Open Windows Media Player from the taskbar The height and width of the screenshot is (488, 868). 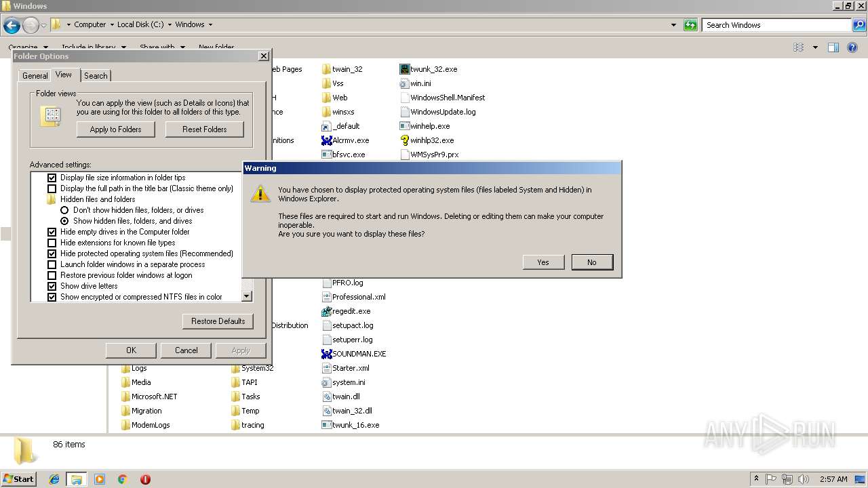100,479
